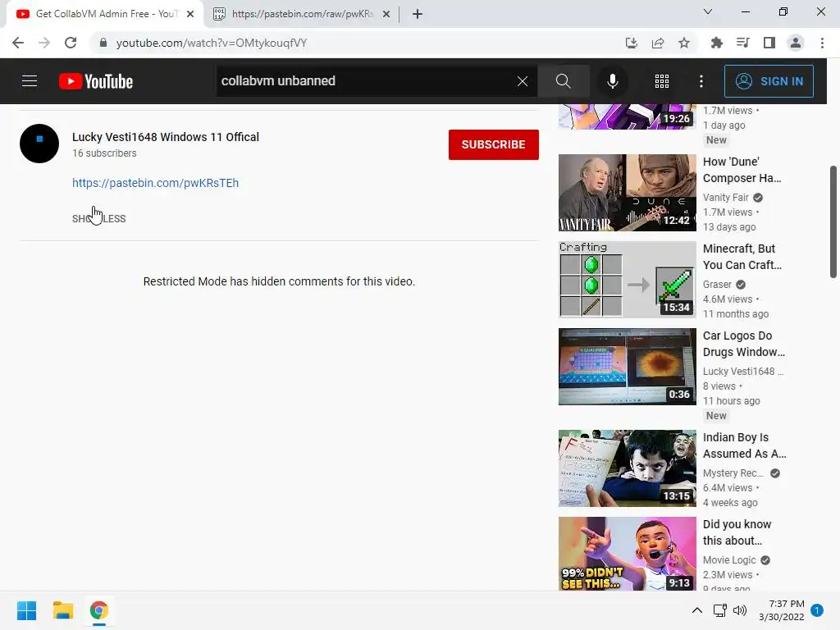Open the media control icon in Chrome toolbar
This screenshot has height=630, width=840.
pyautogui.click(x=742, y=43)
